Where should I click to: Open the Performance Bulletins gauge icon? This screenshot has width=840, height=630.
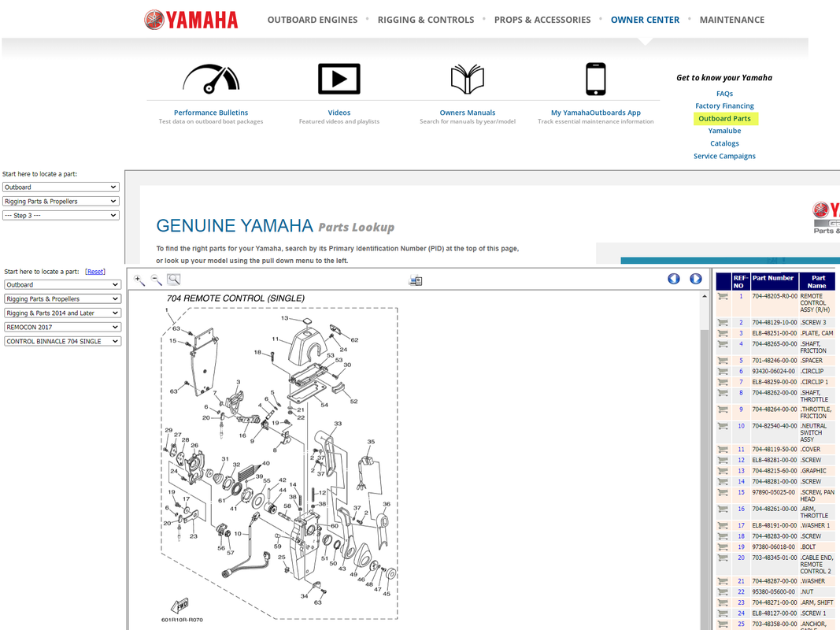point(210,80)
